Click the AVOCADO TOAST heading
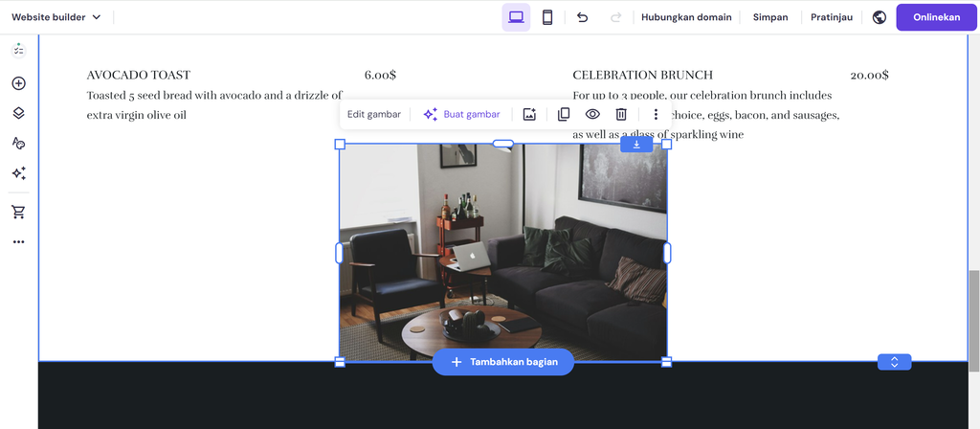This screenshot has height=429, width=980. pyautogui.click(x=139, y=76)
